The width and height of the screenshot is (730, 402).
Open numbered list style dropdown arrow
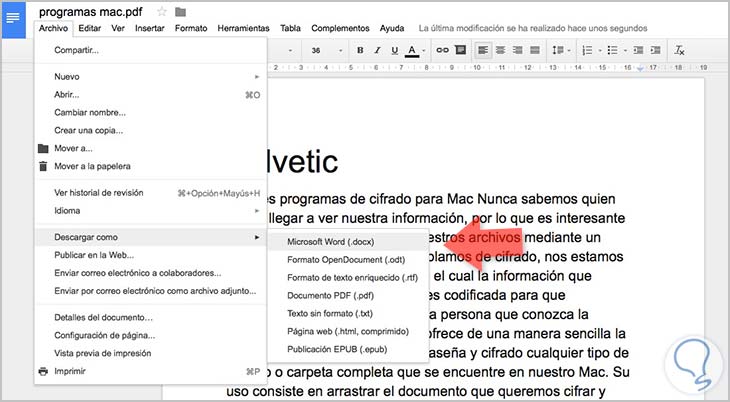600,50
